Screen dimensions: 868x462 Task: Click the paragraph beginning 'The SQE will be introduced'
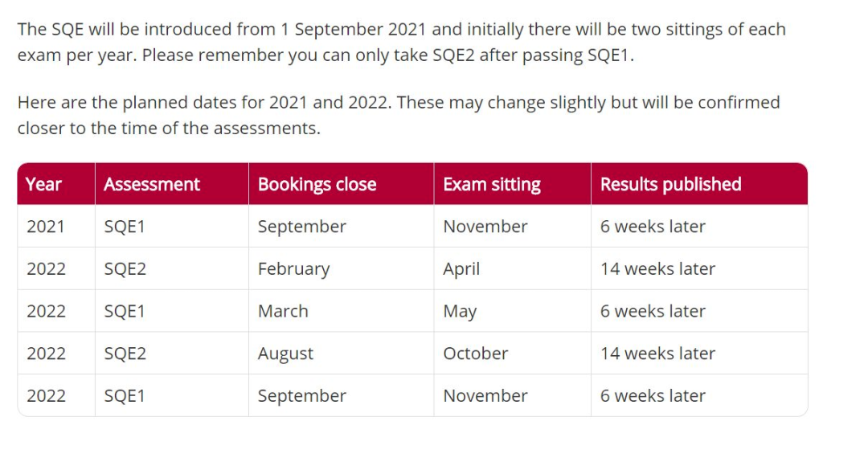pos(401,42)
